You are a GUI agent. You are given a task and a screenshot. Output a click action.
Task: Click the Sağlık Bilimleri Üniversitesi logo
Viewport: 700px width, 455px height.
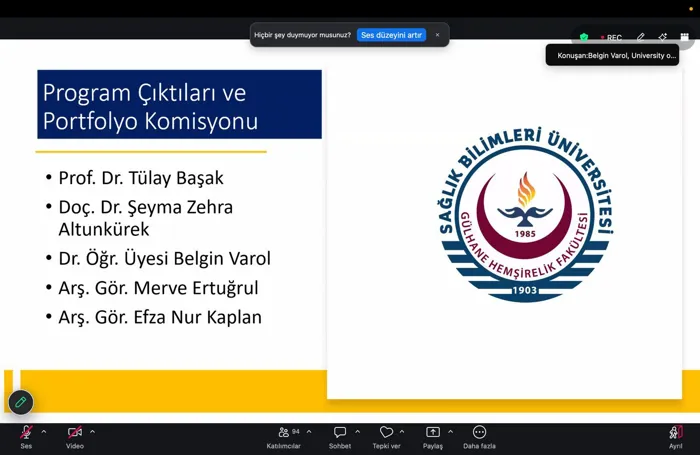tap(525, 215)
